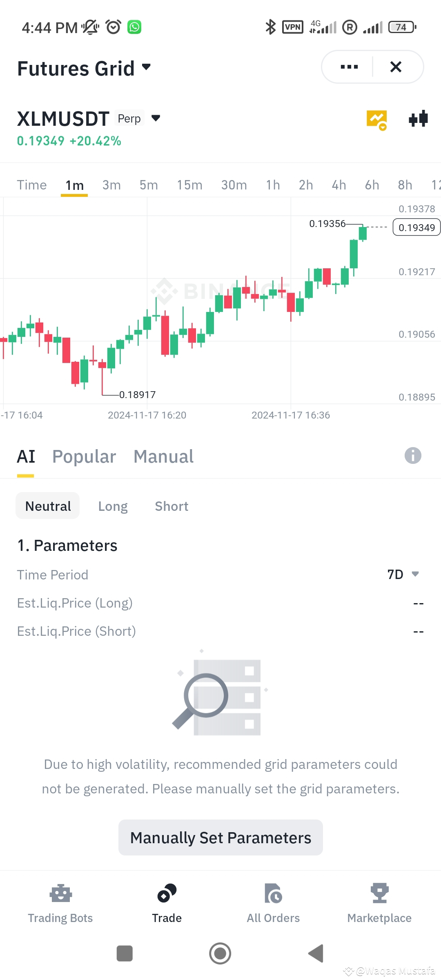Screen dimensions: 441x980
Task: Switch to the Manual tab
Action: 163,456
